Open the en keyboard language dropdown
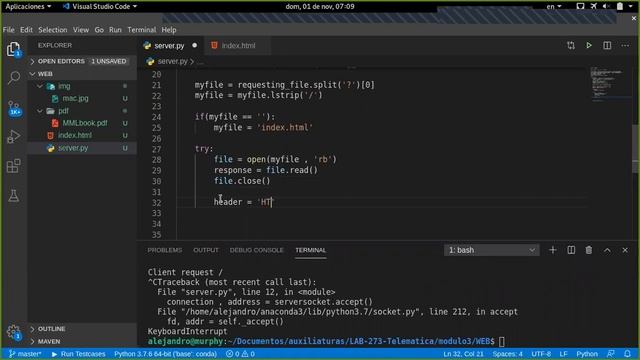 point(554,6)
